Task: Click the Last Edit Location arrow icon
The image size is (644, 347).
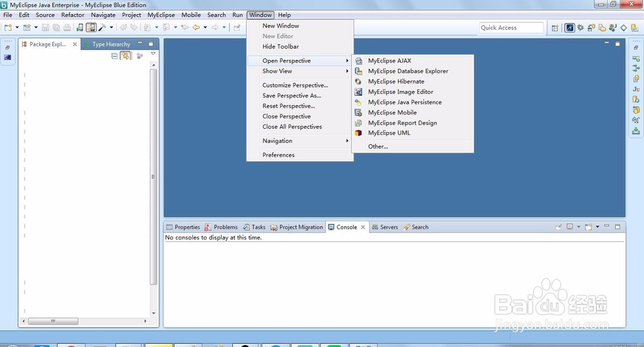Action: pos(185,28)
